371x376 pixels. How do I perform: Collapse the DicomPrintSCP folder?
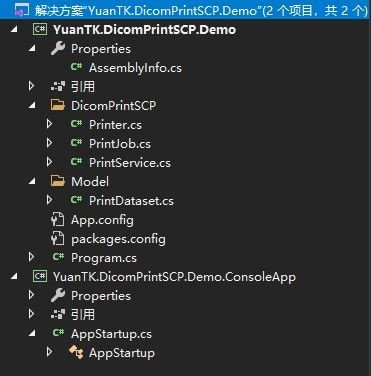tap(32, 106)
